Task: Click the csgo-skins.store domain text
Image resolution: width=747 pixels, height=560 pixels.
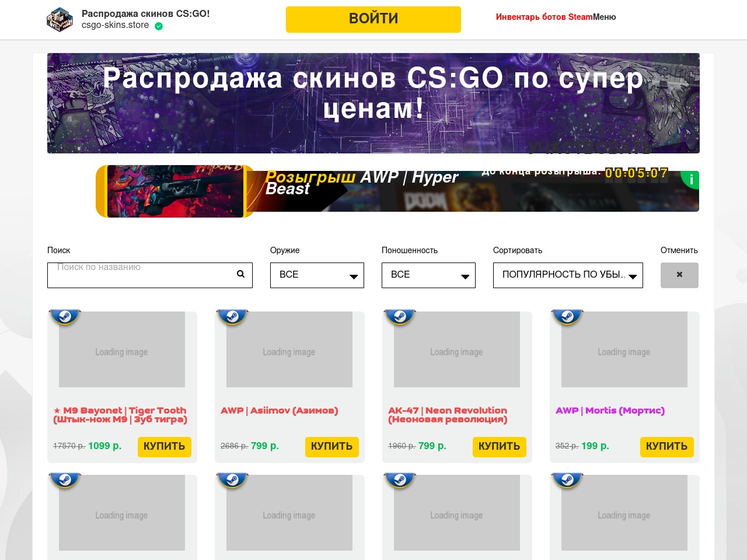Action: tap(116, 26)
